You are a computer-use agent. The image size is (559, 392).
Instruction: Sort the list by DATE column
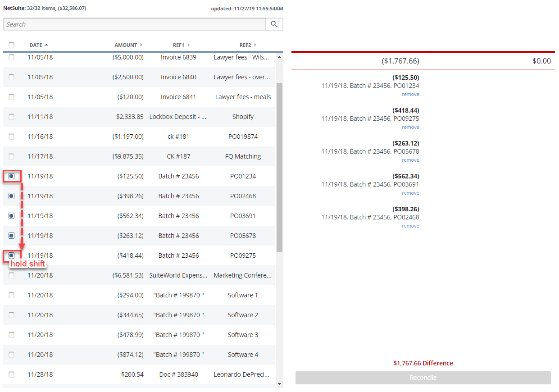point(39,45)
